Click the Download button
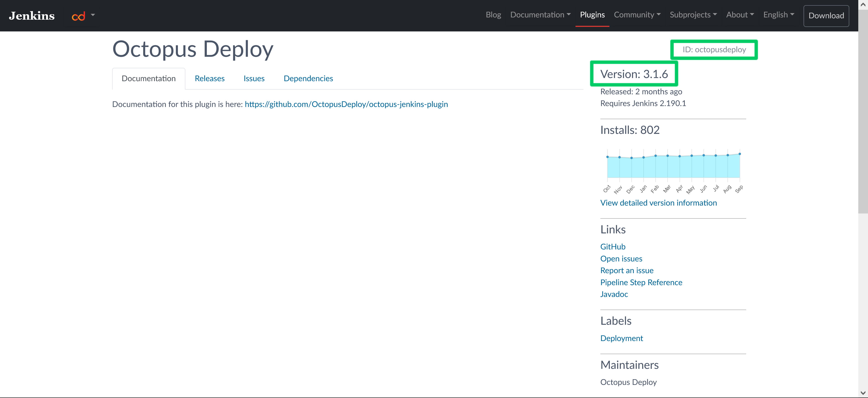Screen dimensions: 868x398 click(826, 16)
